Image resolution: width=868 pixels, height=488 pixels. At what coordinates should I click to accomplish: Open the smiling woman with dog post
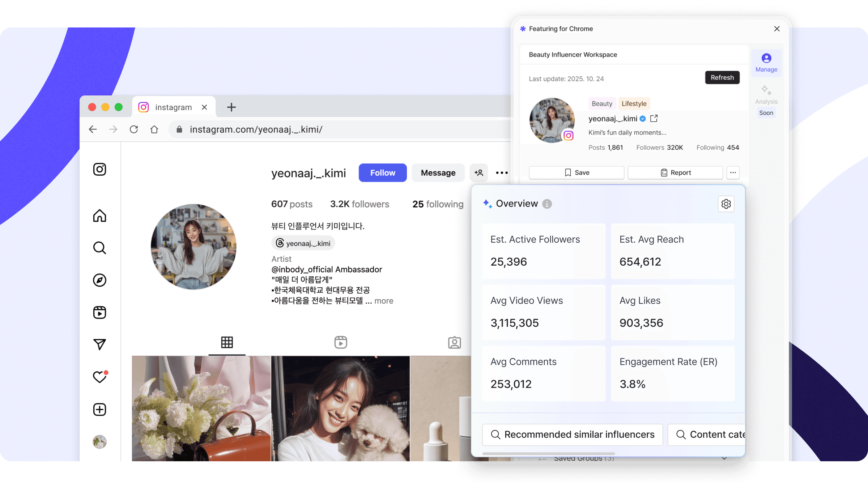340,408
